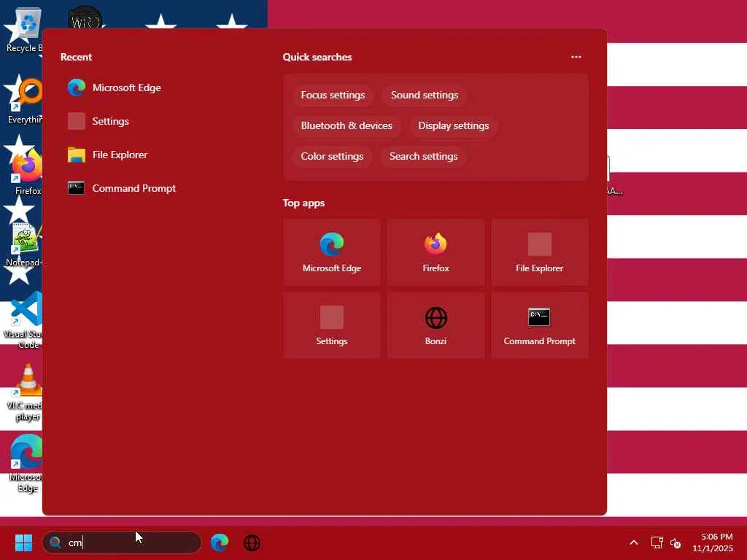Select Focus settings quick search
This screenshot has width=747, height=560.
(333, 96)
